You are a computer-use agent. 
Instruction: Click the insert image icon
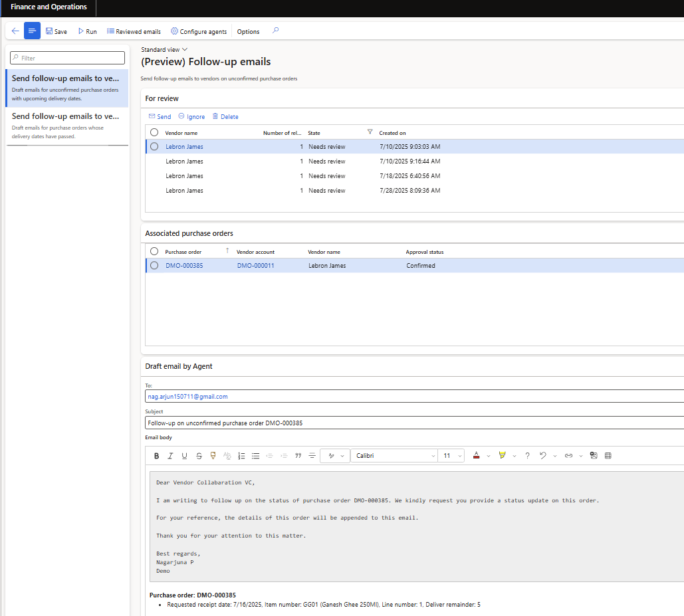594,456
